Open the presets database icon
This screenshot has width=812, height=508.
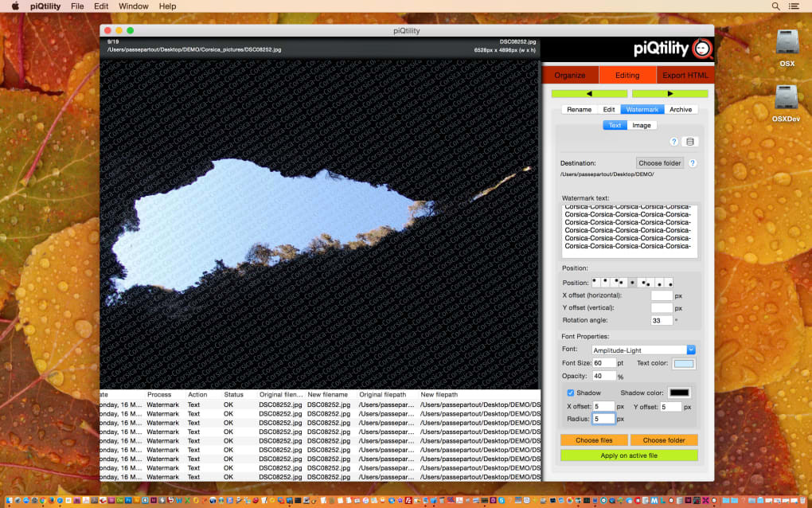[x=689, y=142]
